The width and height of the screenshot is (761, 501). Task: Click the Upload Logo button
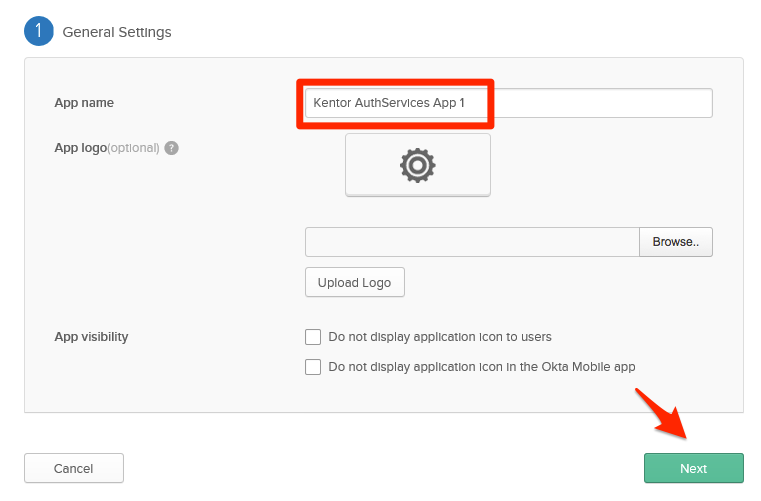pyautogui.click(x=354, y=283)
